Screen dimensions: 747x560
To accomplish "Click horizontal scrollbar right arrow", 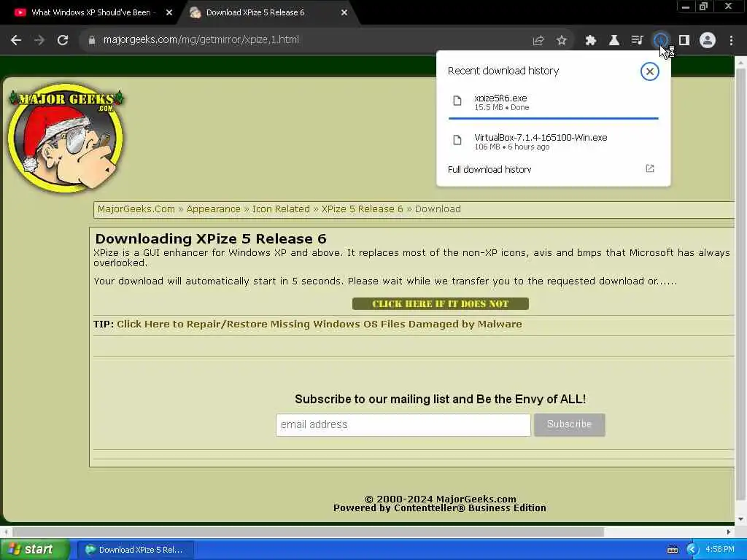I will coord(729,532).
